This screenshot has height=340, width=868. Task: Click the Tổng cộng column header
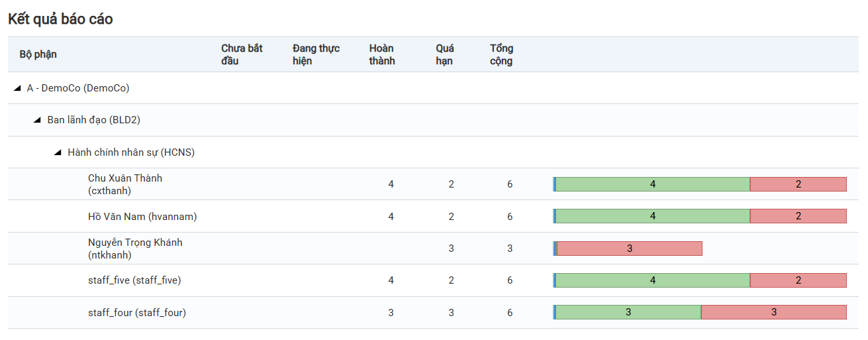coord(501,54)
